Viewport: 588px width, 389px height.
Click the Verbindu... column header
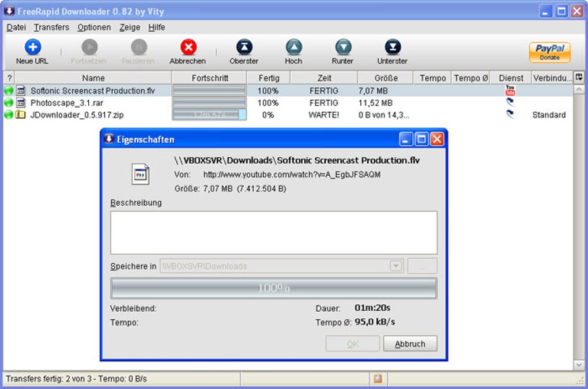pyautogui.click(x=552, y=78)
